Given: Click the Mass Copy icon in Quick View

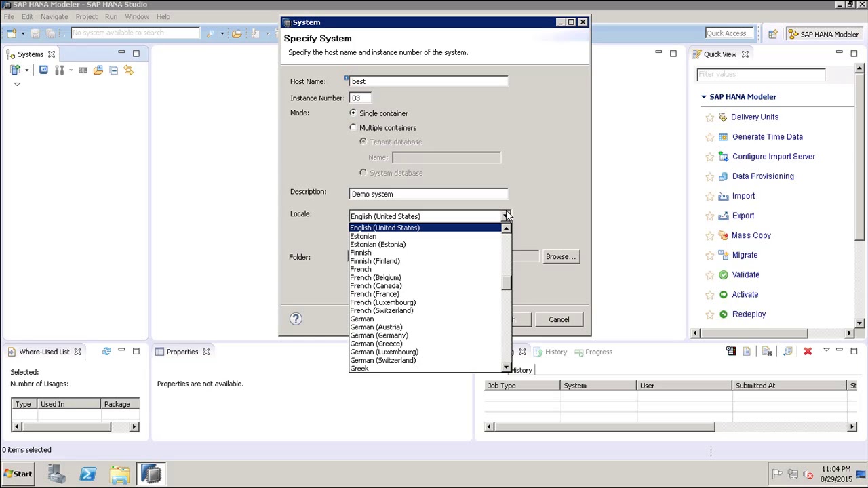Looking at the screenshot, I should point(723,235).
